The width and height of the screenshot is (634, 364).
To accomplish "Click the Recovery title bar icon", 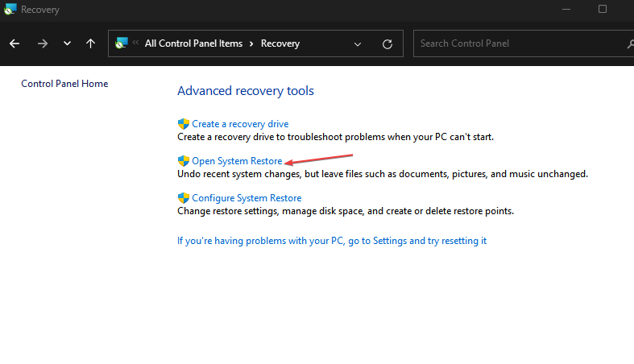I will [10, 9].
